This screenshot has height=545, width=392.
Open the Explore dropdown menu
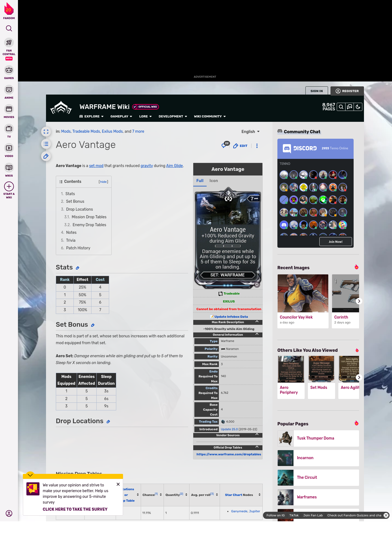click(91, 116)
